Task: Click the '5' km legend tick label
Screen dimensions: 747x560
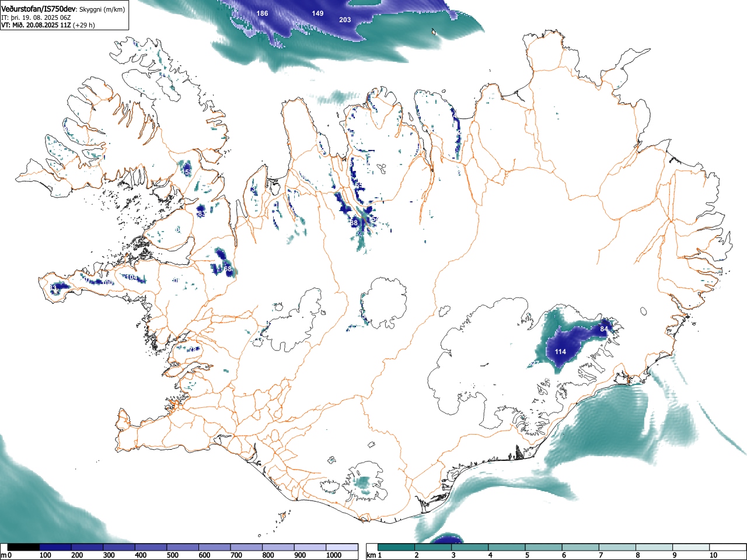Action: (527, 555)
